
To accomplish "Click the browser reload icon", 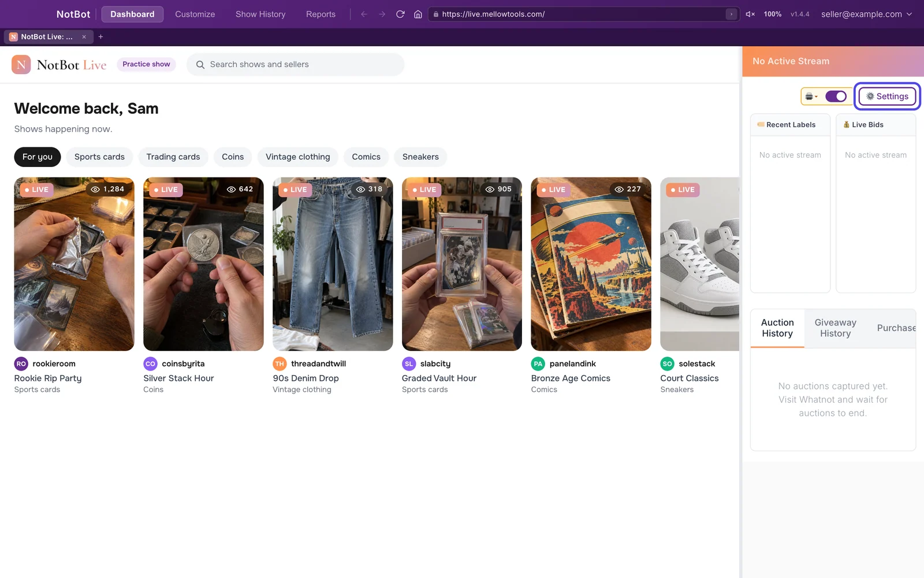I will click(x=400, y=14).
